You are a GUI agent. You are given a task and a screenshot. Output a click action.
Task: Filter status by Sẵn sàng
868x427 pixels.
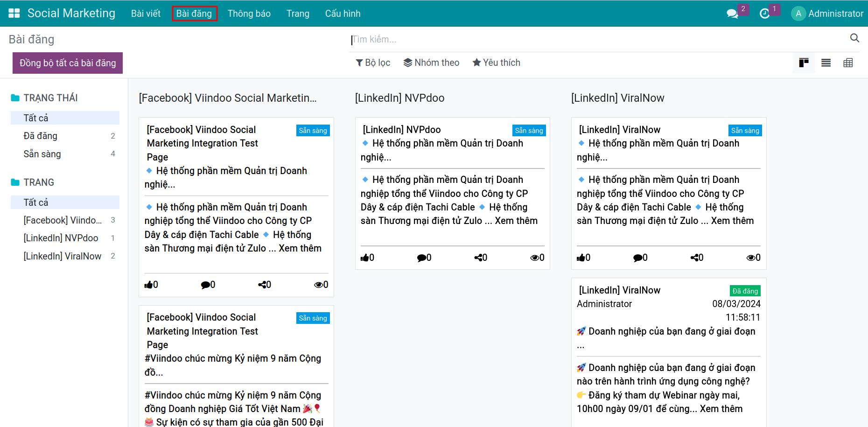click(x=42, y=154)
